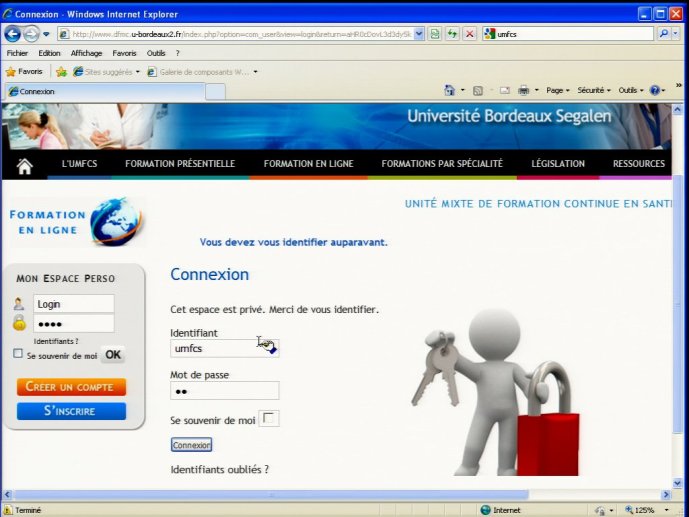The image size is (689, 517).
Task: Expand the address bar history dropdown
Action: pos(419,34)
